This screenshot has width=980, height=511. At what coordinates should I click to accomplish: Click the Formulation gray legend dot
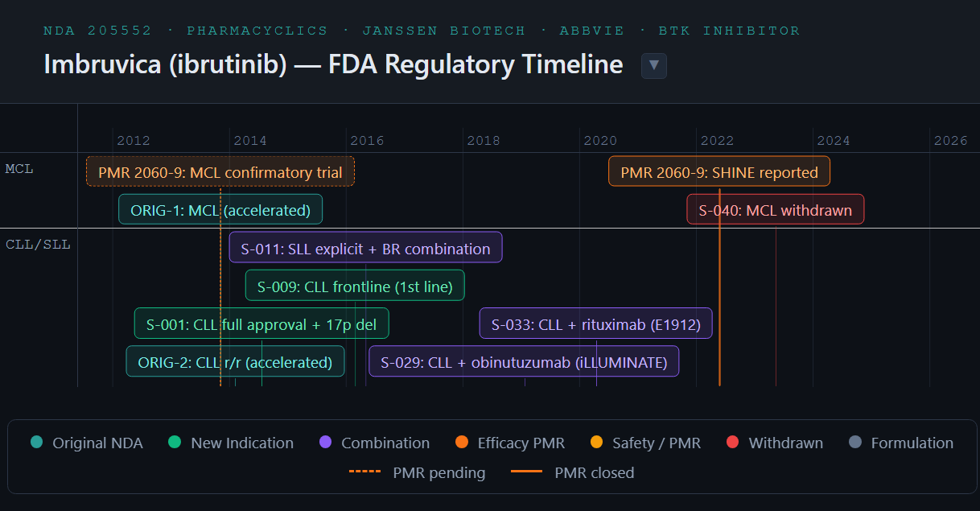click(x=855, y=443)
